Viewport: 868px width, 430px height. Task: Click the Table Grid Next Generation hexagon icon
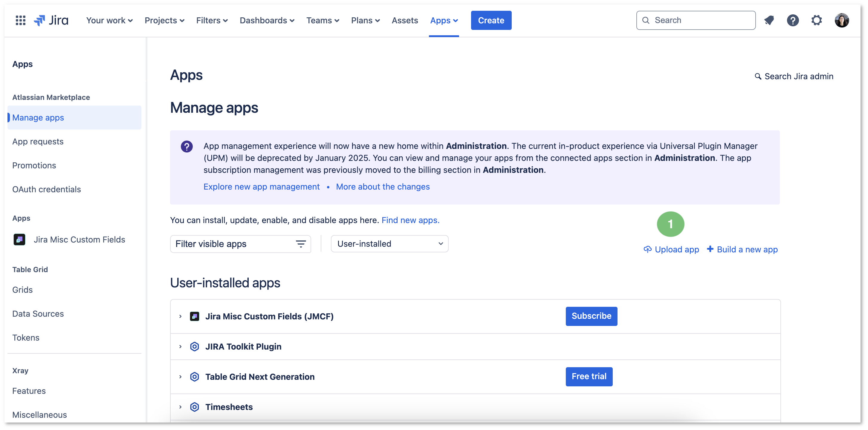pyautogui.click(x=194, y=377)
